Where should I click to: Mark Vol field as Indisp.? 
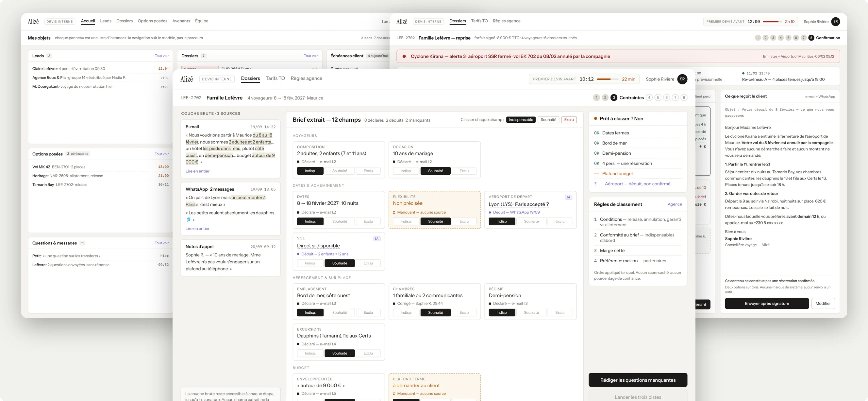(x=310, y=263)
